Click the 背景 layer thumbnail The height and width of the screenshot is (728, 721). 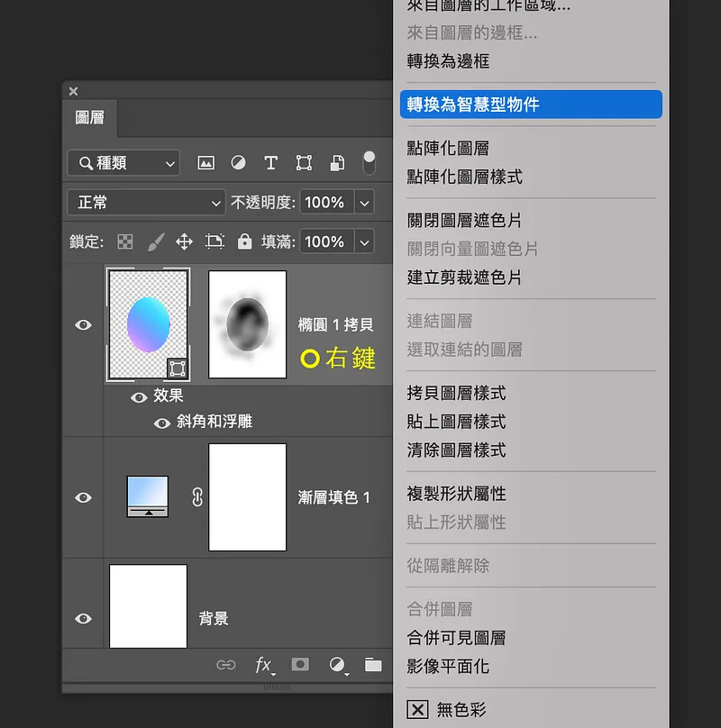tap(148, 606)
